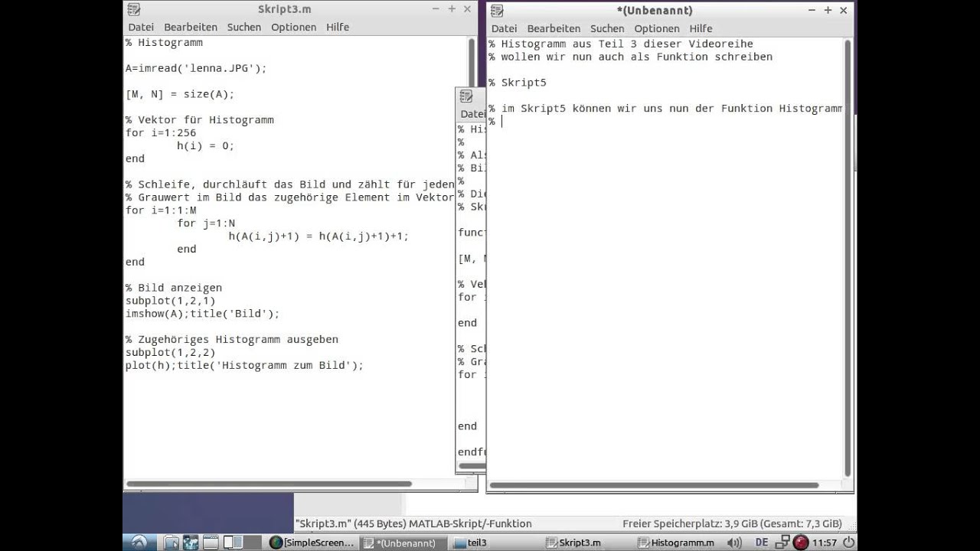This screenshot has width=980, height=551.
Task: Place cursor in line "A=imread('lenna.JPG');"
Action: point(196,68)
